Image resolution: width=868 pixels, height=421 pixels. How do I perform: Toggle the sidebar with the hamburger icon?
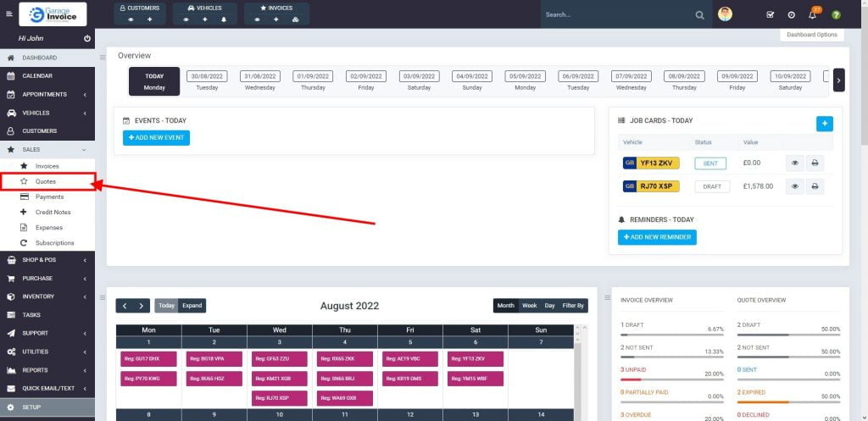9,14
